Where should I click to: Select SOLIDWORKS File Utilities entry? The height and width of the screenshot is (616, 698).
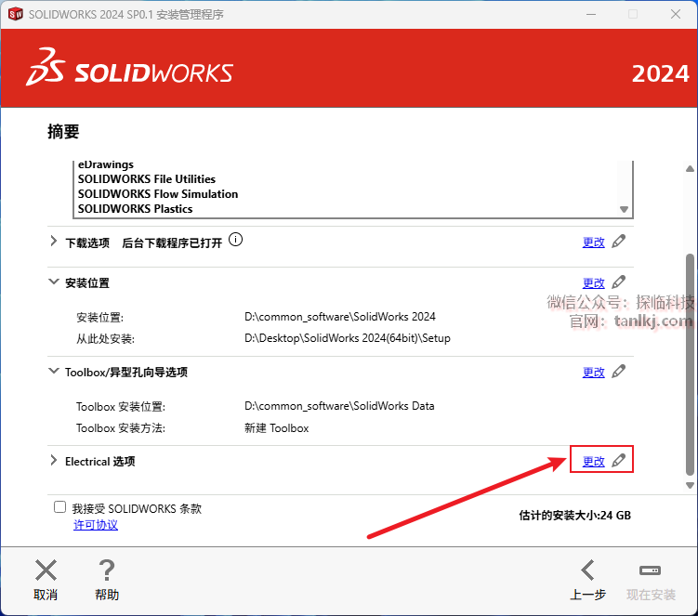coord(147,179)
